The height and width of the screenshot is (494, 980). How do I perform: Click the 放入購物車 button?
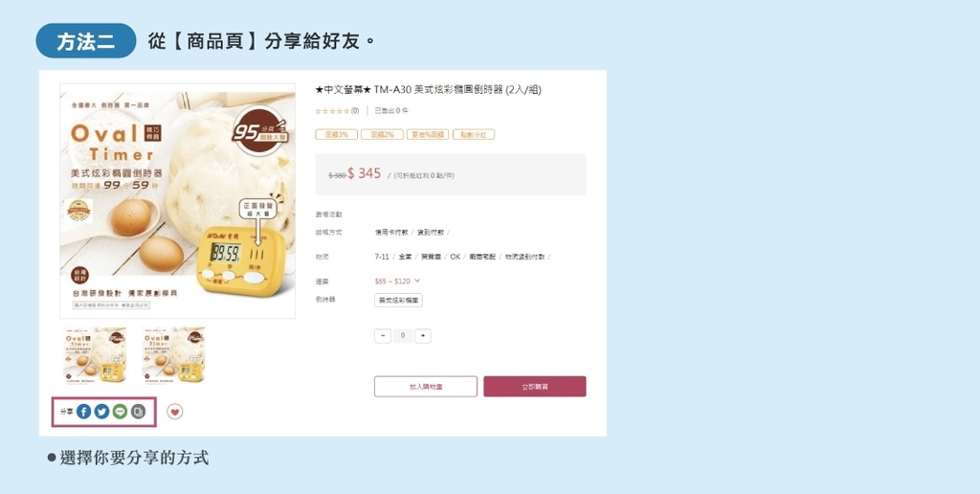426,387
